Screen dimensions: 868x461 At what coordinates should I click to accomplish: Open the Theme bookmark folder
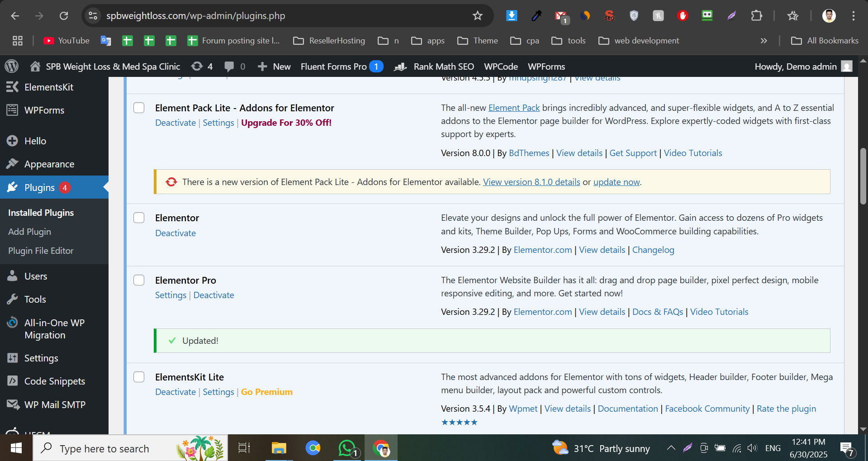tap(478, 41)
